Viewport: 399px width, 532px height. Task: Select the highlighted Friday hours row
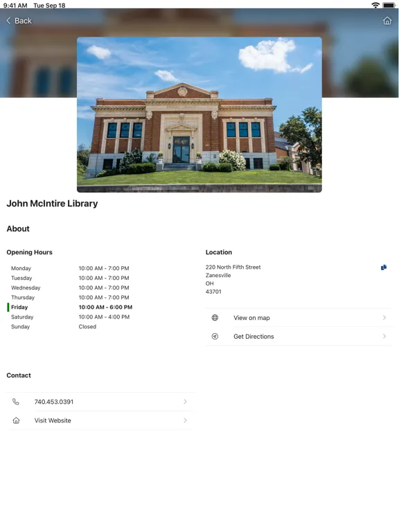click(x=70, y=307)
